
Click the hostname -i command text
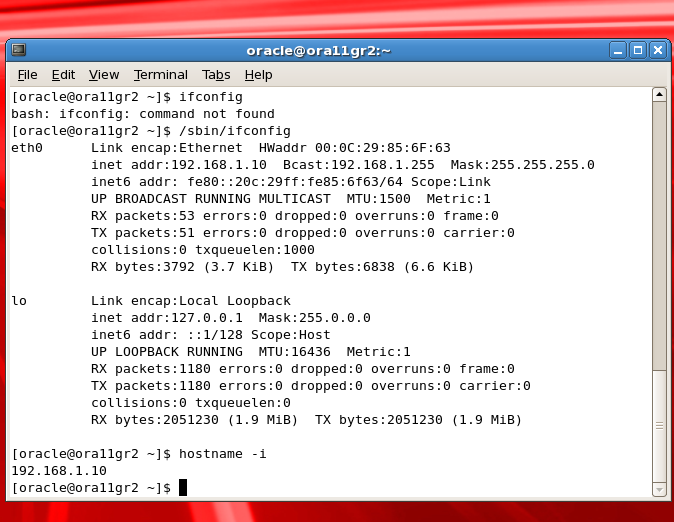(223, 454)
